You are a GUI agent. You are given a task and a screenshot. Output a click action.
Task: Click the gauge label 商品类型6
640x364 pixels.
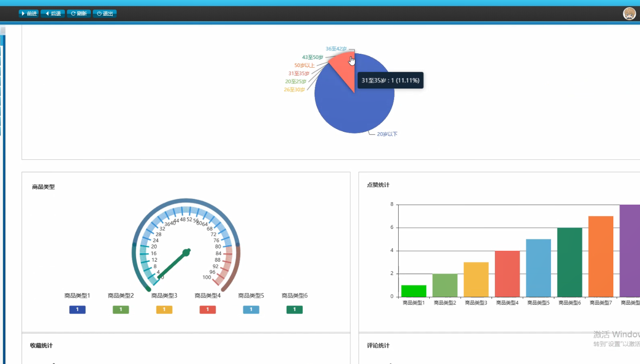[295, 295]
